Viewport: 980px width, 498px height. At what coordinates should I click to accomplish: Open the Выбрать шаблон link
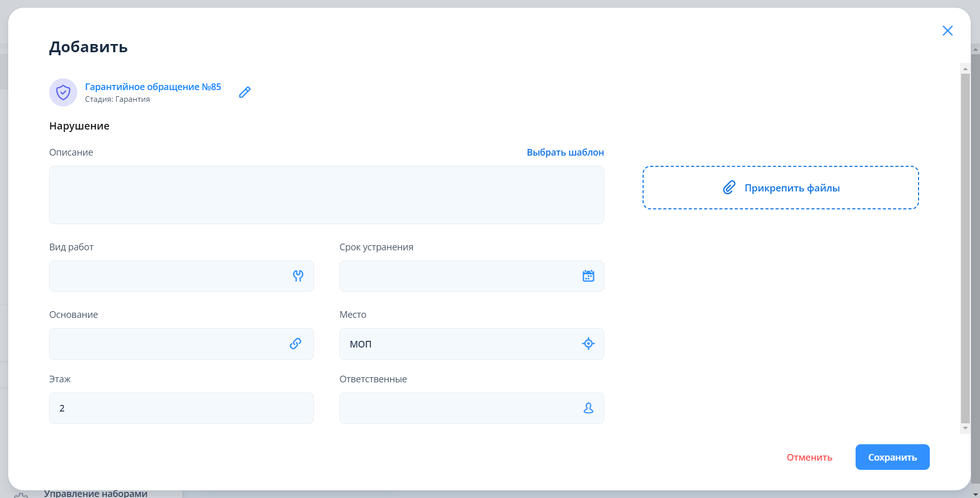click(565, 153)
